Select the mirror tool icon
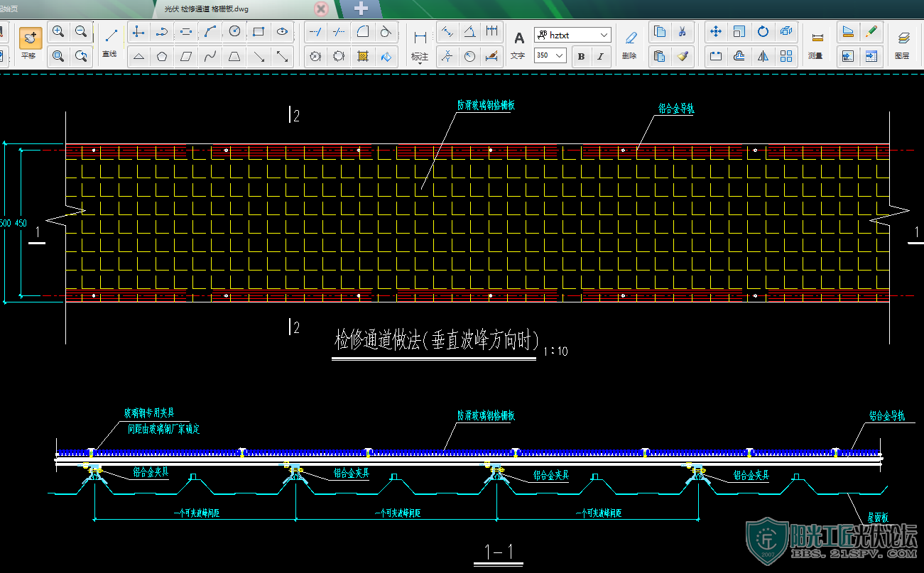The width and height of the screenshot is (924, 573). tap(763, 56)
